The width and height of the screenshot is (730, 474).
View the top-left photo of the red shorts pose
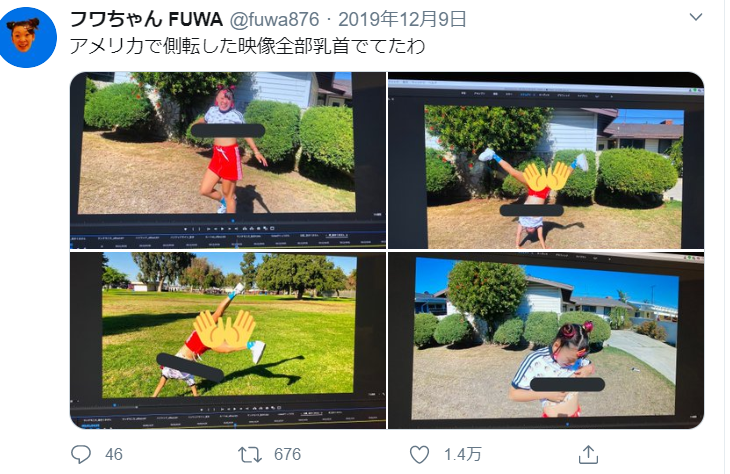click(x=228, y=160)
